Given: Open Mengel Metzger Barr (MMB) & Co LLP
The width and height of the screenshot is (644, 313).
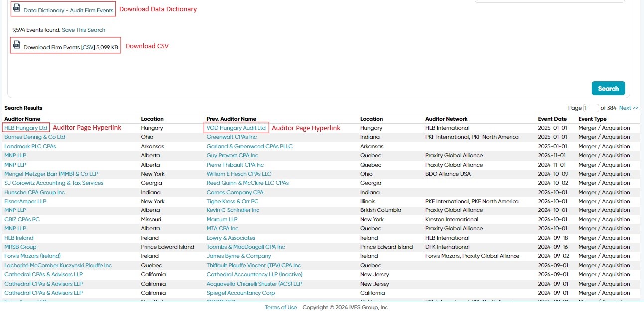Looking at the screenshot, I should (x=51, y=174).
